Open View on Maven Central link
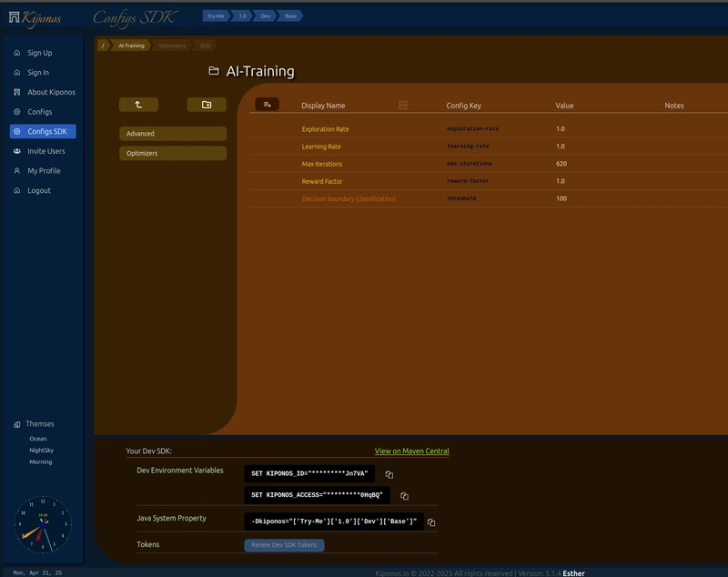Screen dimensions: 728x577 coord(412,451)
